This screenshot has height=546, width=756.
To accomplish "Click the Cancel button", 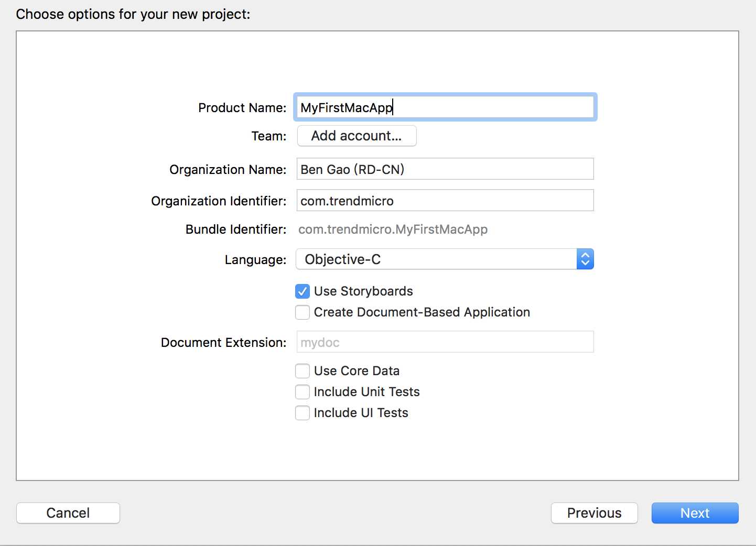I will 68,513.
